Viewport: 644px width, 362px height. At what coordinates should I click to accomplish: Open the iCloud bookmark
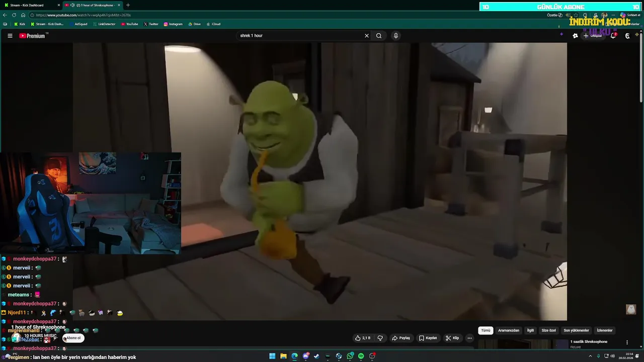[x=213, y=24]
